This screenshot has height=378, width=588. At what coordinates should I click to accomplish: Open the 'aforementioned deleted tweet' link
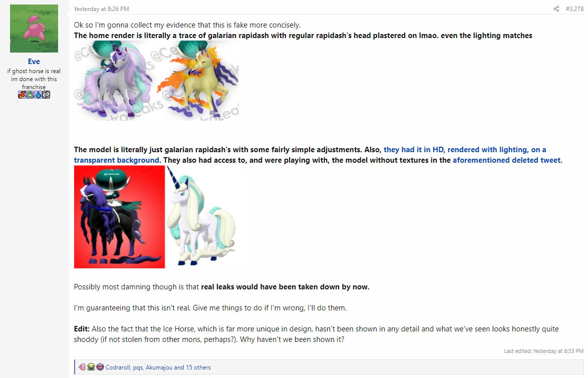(507, 160)
